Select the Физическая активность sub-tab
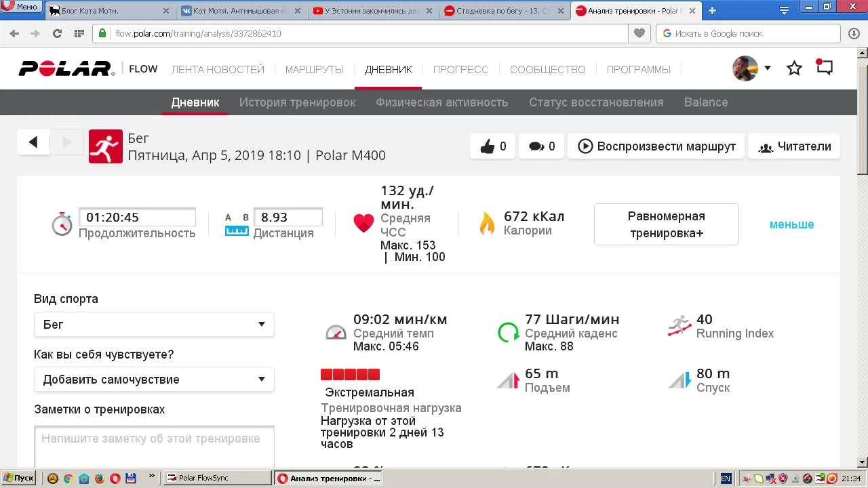 442,102
